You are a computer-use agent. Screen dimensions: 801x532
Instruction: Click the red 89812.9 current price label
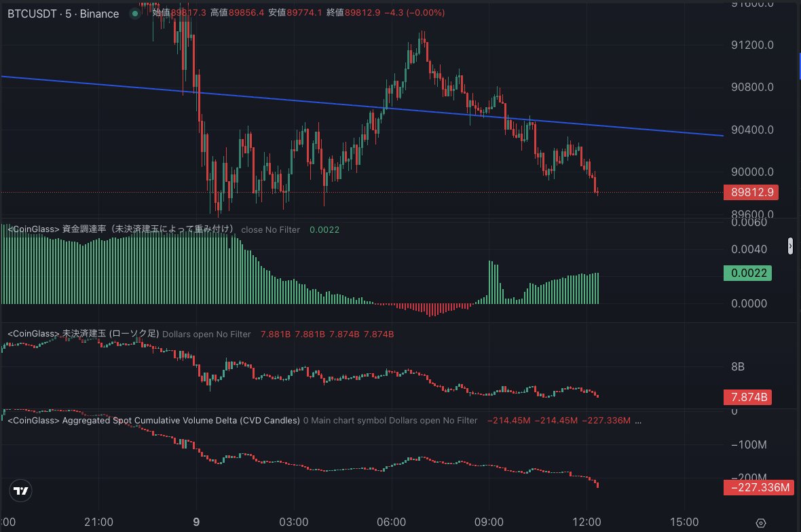(x=751, y=193)
